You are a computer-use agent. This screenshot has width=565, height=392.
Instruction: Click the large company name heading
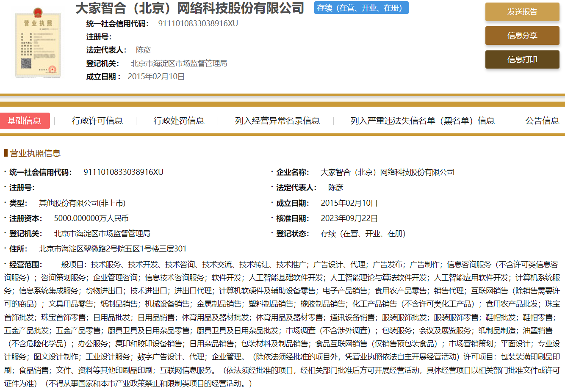click(x=190, y=8)
